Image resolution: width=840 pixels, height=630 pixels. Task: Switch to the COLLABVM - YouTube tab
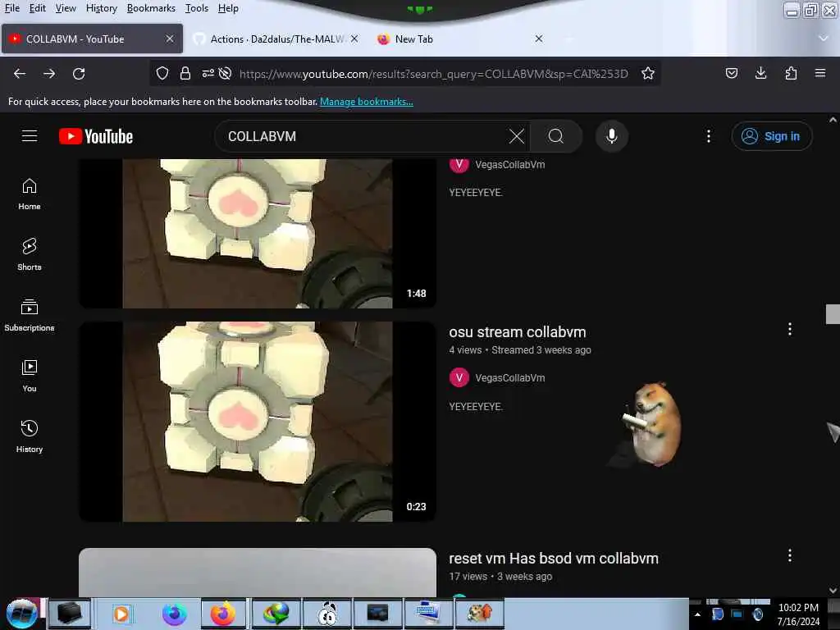92,39
